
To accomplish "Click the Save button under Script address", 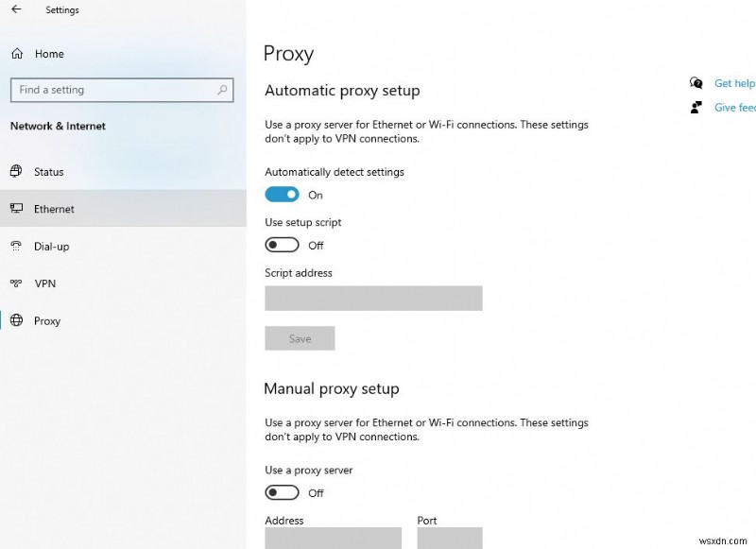I will pyautogui.click(x=300, y=338).
